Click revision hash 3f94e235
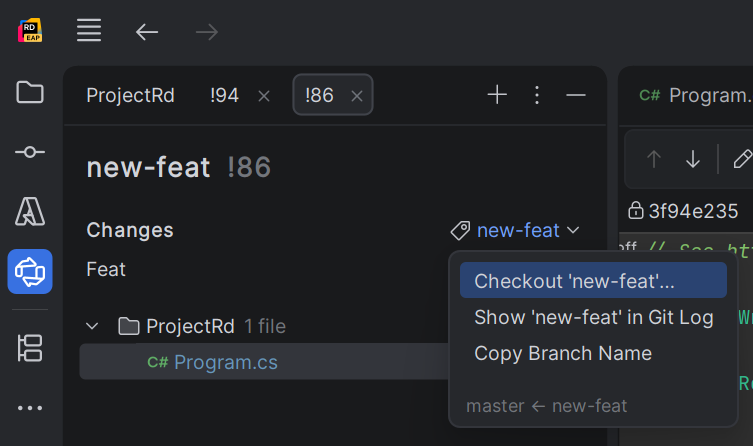Screen dimensions: 753x446 click(693, 211)
